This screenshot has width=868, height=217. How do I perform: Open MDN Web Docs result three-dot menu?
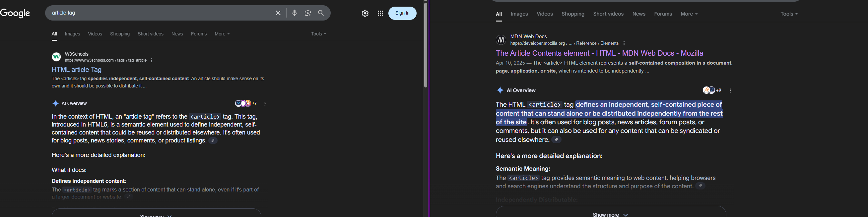pyautogui.click(x=624, y=43)
